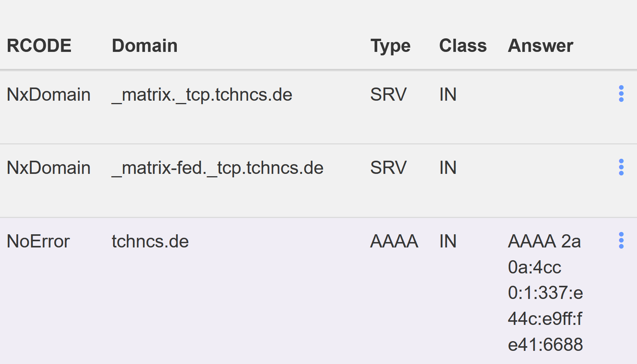Click the AAAA IPv6 answer text
Image resolution: width=637 pixels, height=364 pixels.
545,293
